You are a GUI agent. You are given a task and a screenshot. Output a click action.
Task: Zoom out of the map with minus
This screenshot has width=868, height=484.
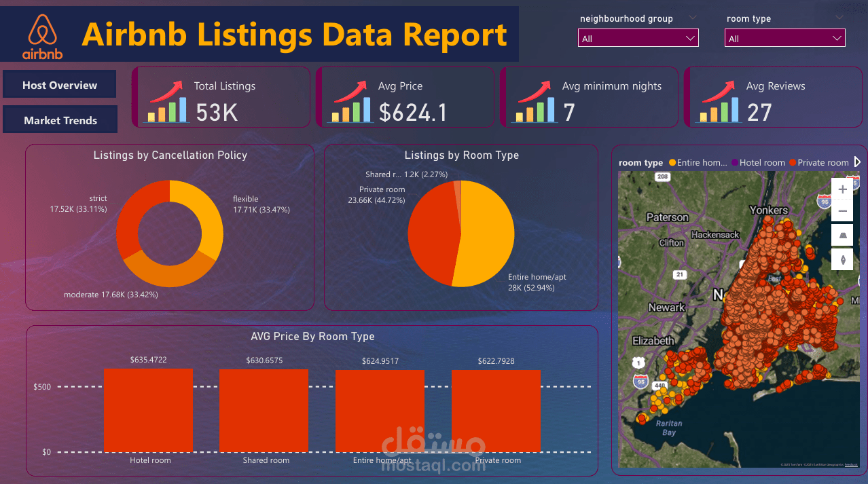tap(843, 211)
